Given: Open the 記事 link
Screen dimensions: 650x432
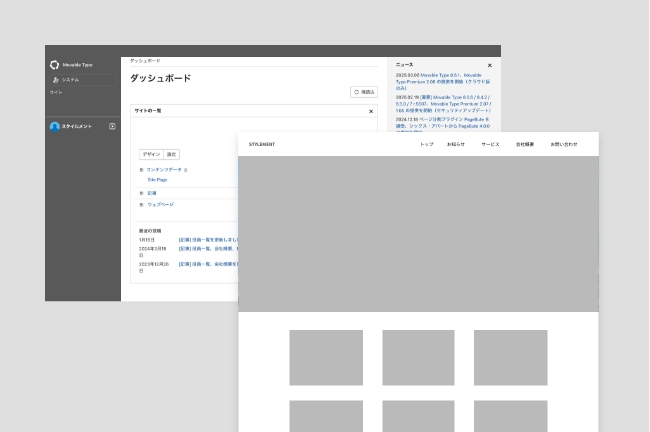Looking at the screenshot, I should [x=152, y=193].
